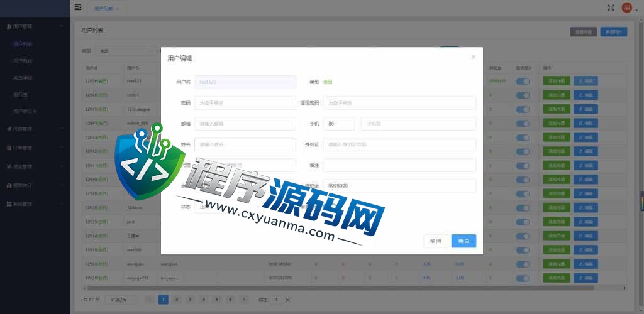Toggle fullscreen mode icon in top bar
This screenshot has width=644, height=314.
[x=611, y=8]
